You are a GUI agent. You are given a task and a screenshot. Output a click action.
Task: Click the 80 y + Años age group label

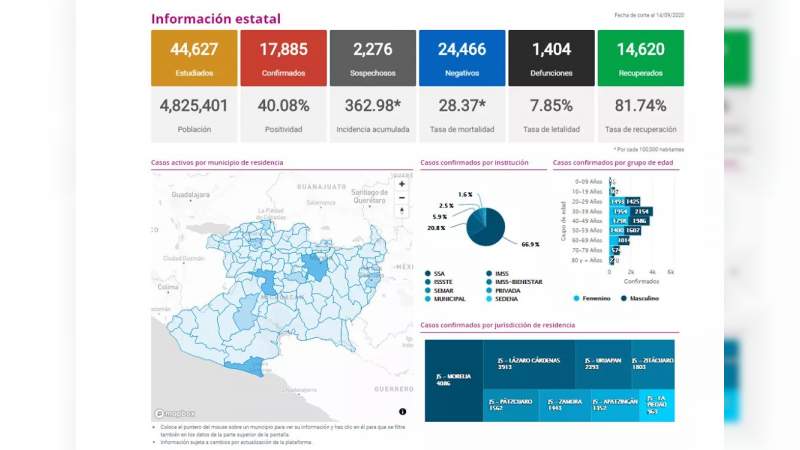[x=587, y=260]
